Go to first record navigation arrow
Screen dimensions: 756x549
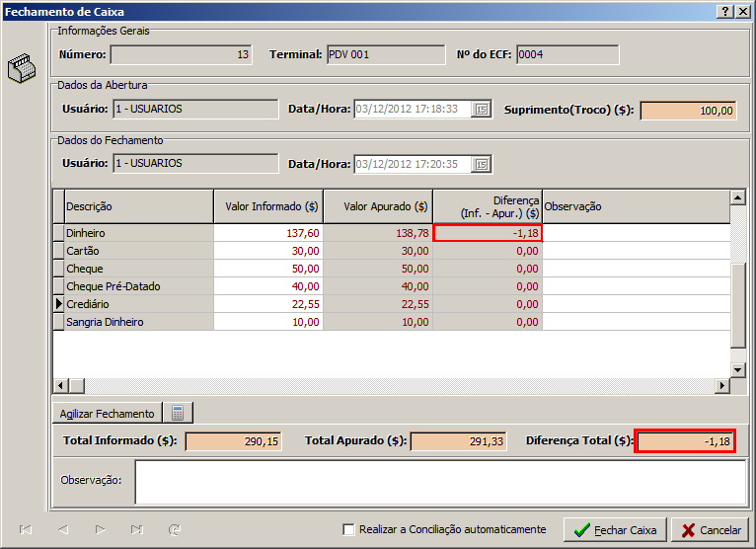pyautogui.click(x=26, y=530)
